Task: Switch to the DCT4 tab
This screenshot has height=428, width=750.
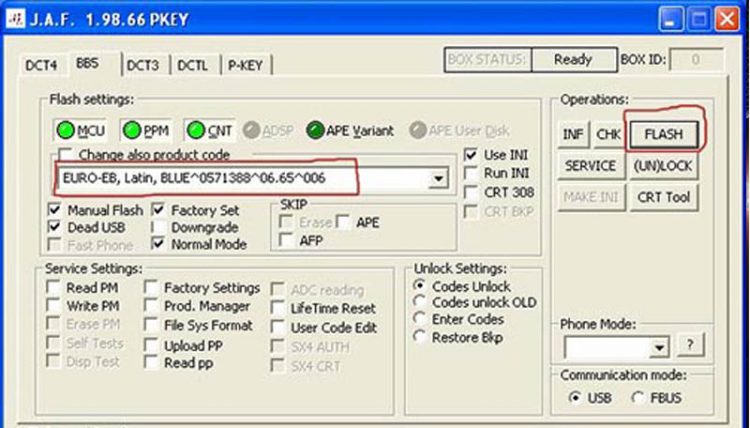Action: click(x=41, y=65)
